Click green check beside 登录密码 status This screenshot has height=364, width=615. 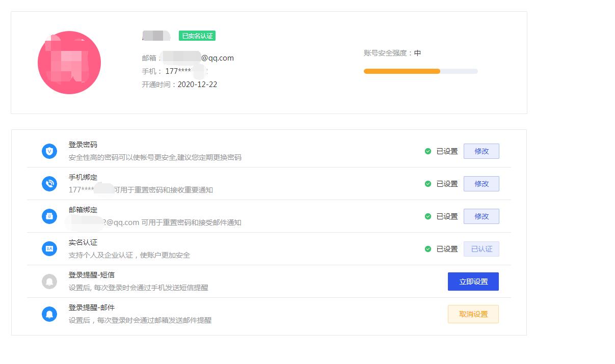(x=428, y=151)
